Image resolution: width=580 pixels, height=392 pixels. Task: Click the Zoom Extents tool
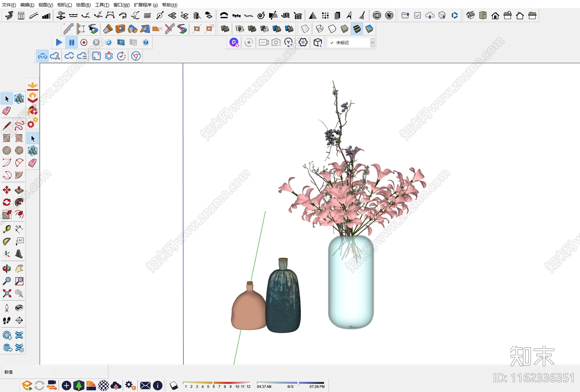[7, 293]
